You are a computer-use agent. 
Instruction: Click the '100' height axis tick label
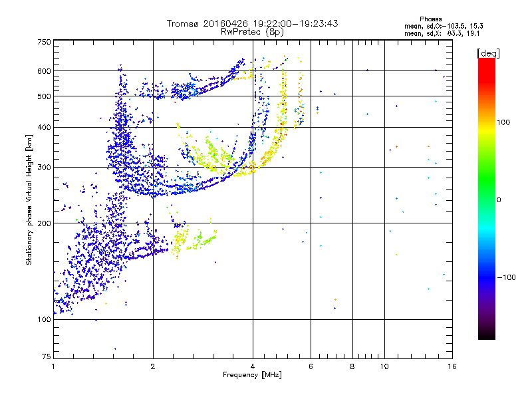pyautogui.click(x=45, y=319)
